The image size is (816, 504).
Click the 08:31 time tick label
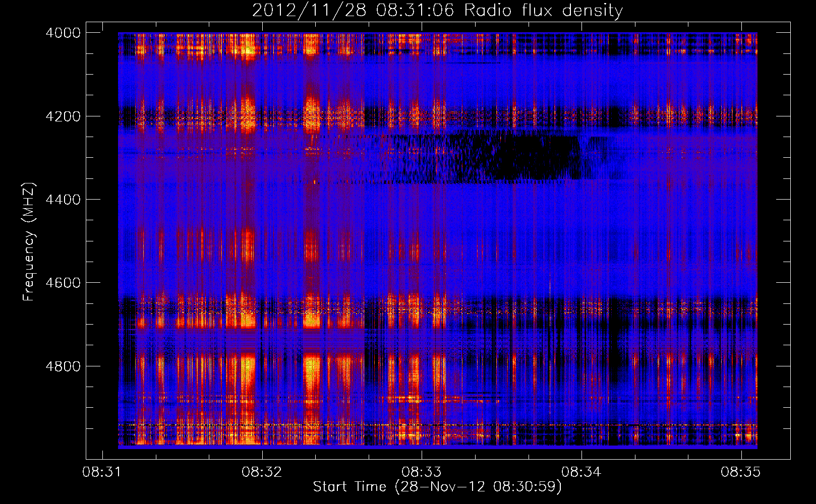102,472
